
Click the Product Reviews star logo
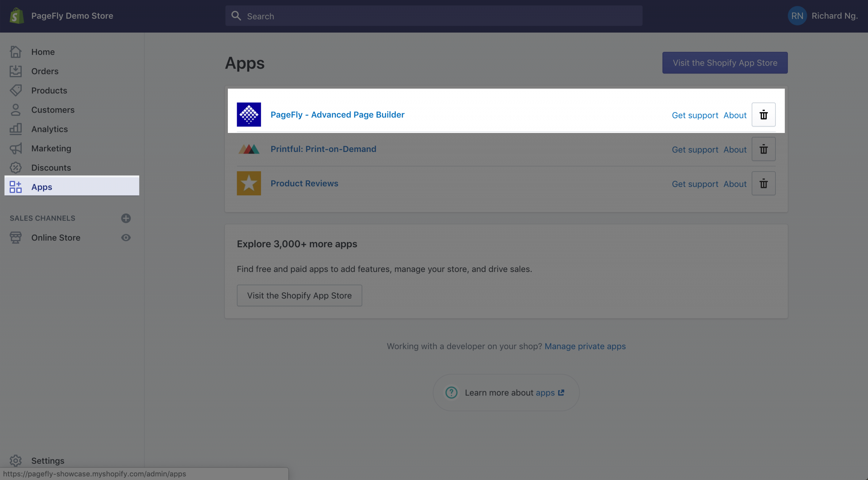tap(249, 183)
